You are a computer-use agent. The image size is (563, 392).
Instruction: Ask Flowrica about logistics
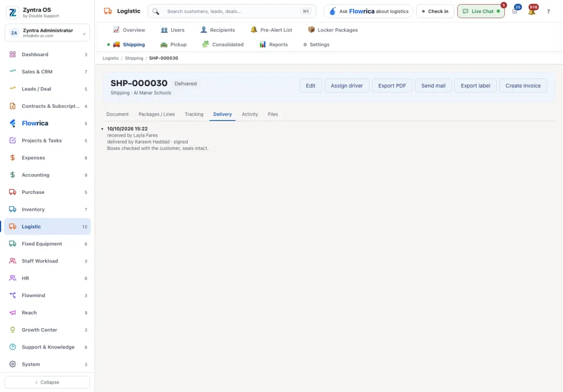click(368, 11)
